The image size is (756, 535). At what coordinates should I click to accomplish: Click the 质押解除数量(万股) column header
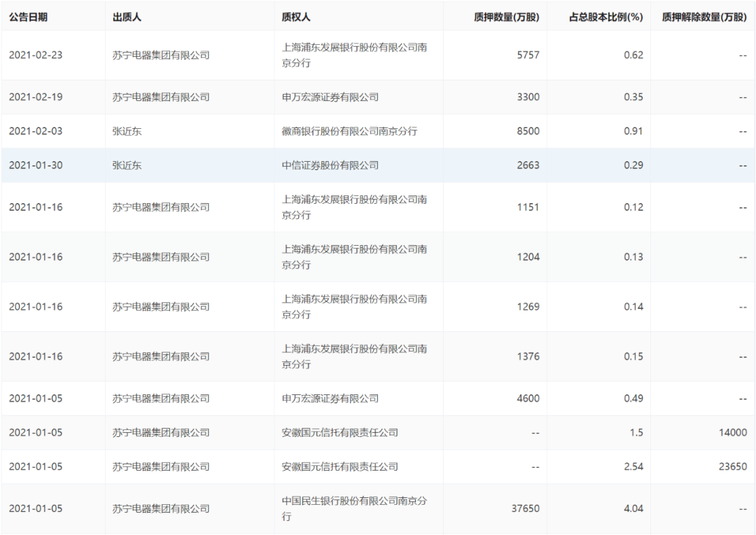tap(704, 18)
